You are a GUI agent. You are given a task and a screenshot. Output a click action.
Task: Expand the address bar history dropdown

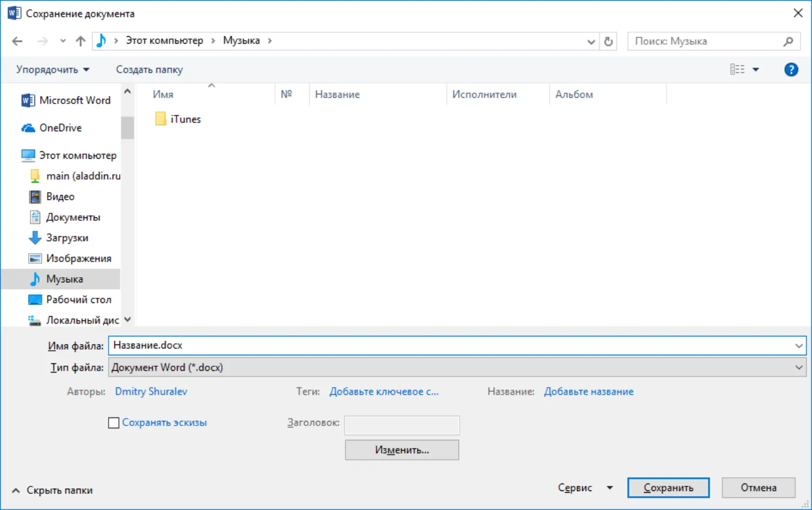pyautogui.click(x=591, y=41)
